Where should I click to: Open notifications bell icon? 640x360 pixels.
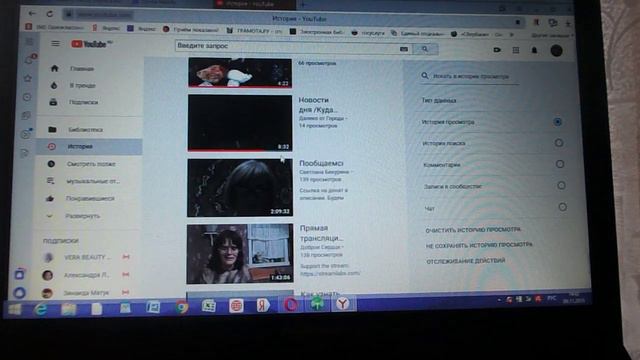coord(534,50)
